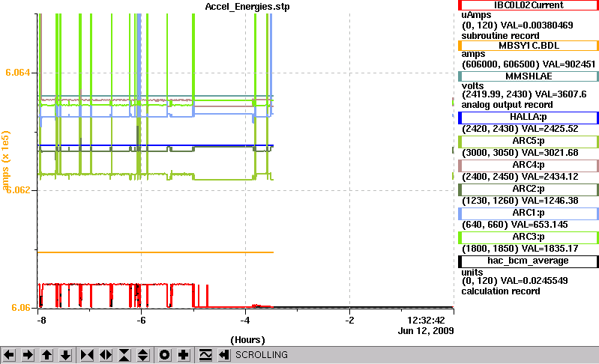This screenshot has height=364, width=599.
Task: Click the vertical hourglass zoom icon
Action: click(124, 355)
